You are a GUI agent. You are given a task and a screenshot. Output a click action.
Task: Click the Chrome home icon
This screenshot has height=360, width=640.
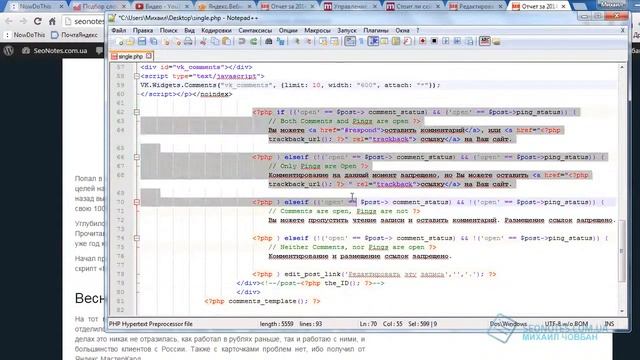[52, 21]
